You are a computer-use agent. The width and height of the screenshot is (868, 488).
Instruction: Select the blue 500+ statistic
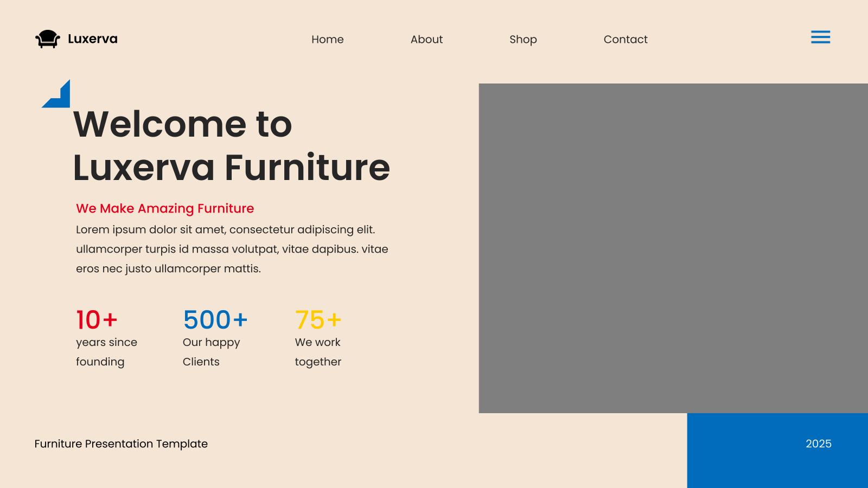tap(215, 320)
